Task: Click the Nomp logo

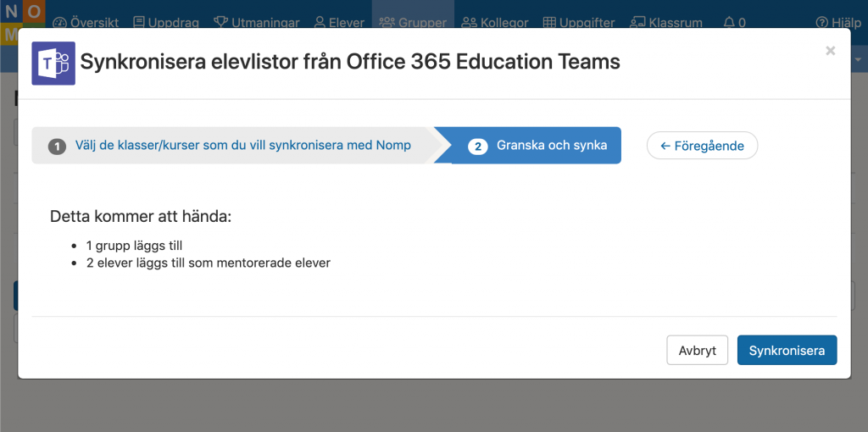Action: click(22, 21)
